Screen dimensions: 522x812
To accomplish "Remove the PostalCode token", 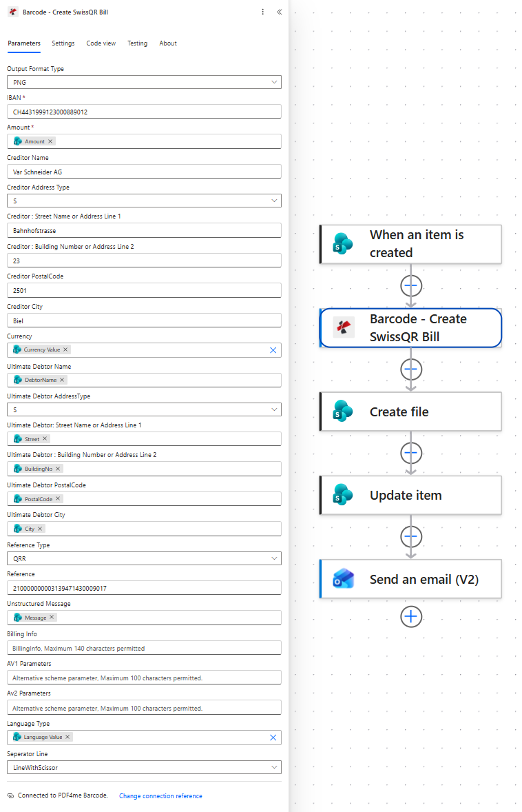I will pyautogui.click(x=58, y=498).
